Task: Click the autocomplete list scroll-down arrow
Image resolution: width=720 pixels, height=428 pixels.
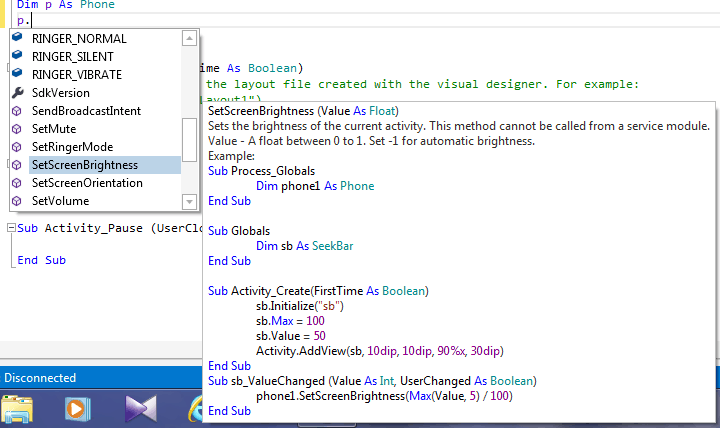Action: 189,201
